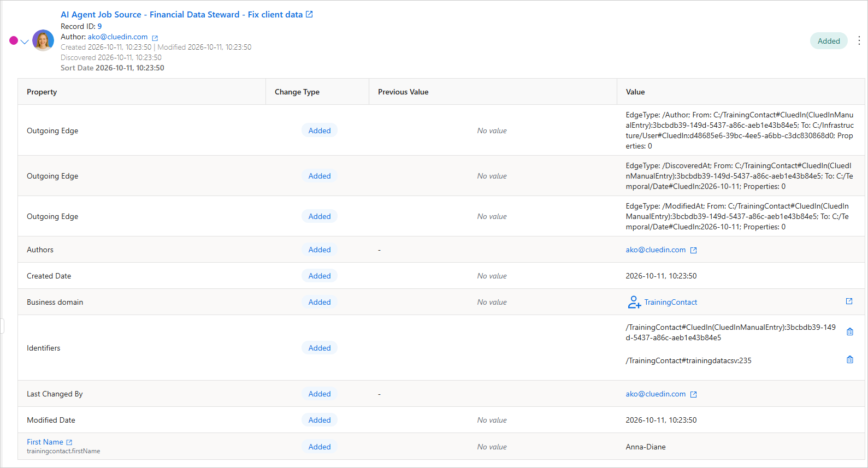Open TrainingContact business domain link
Viewport: 868px width, 468px height.
(671, 302)
